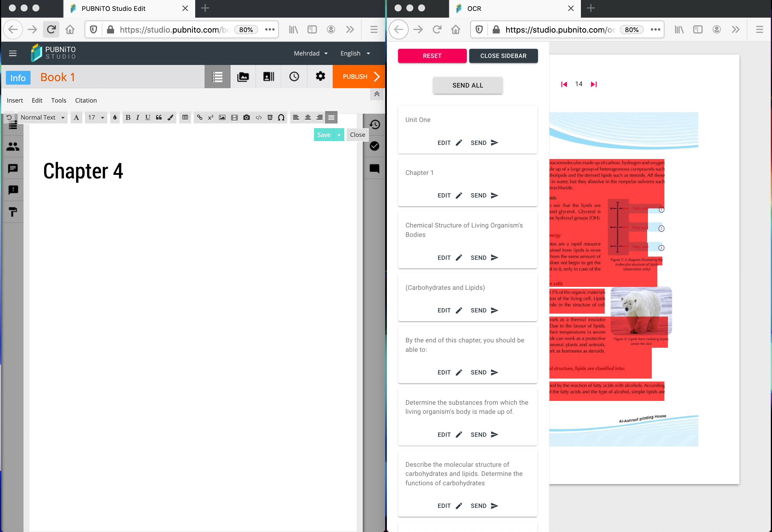
Task: Toggle blockquote formatting
Action: coord(159,117)
